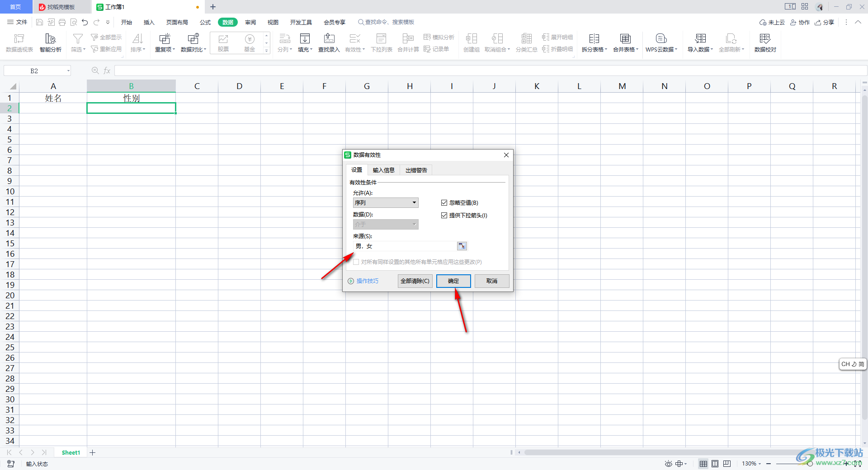Open the pivot table (数据透视表) tool
This screenshot has width=868, height=470.
point(19,43)
